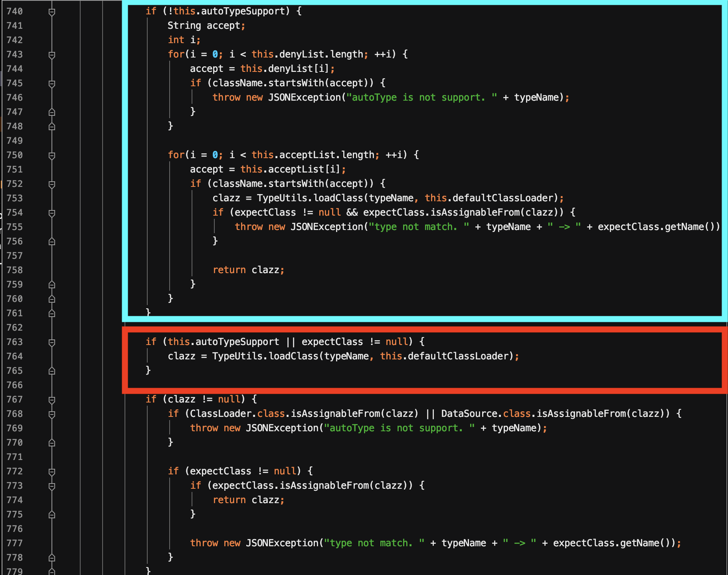Collapse the acceptList for-loop at line 750

(x=51, y=155)
